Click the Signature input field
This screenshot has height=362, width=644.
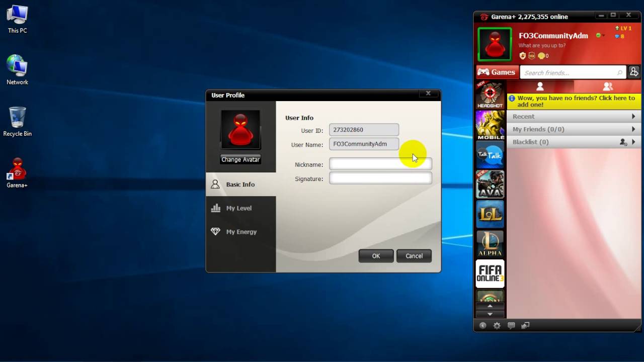click(x=380, y=178)
